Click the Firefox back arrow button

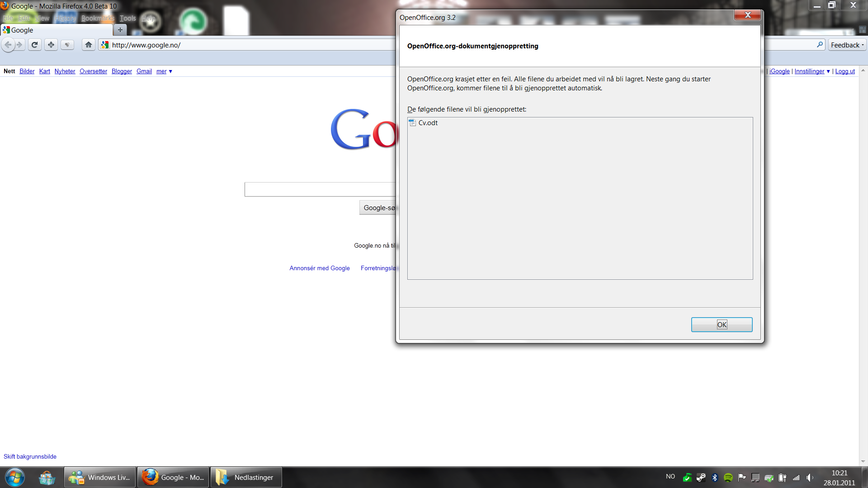point(8,45)
